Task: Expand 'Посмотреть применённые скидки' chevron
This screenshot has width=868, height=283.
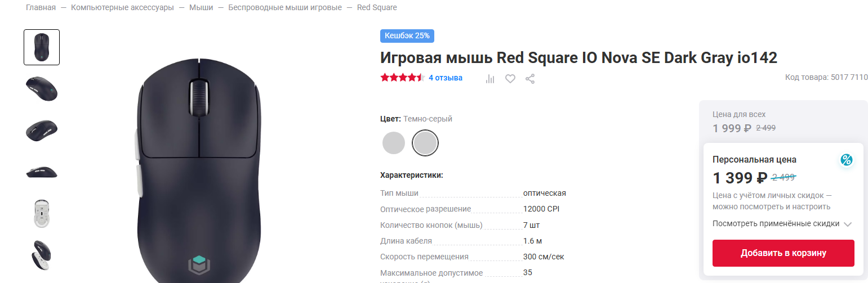Action: pyautogui.click(x=848, y=224)
